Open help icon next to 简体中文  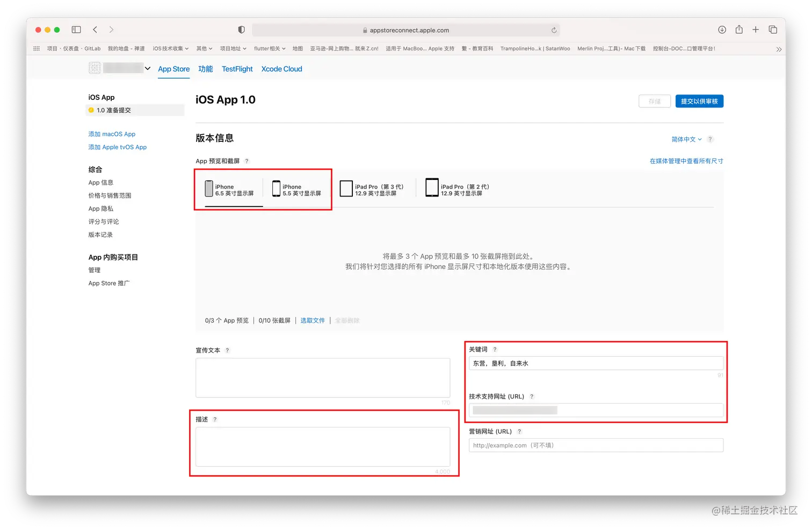click(710, 139)
